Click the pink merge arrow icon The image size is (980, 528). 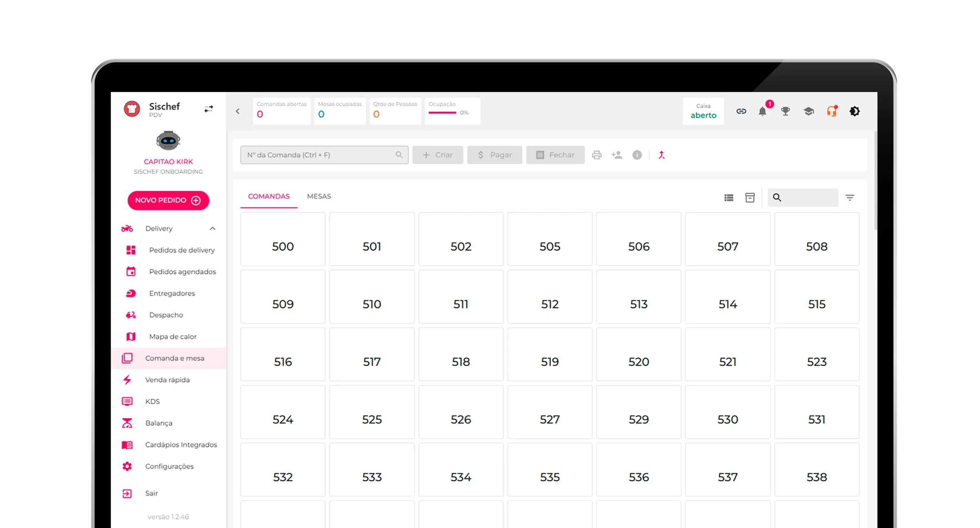coord(661,155)
